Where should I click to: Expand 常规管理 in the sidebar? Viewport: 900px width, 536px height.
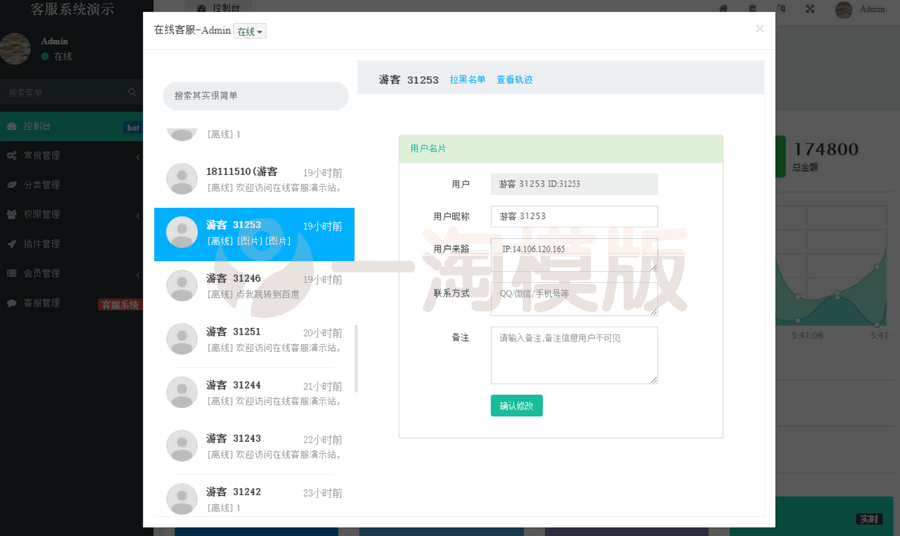click(x=71, y=156)
